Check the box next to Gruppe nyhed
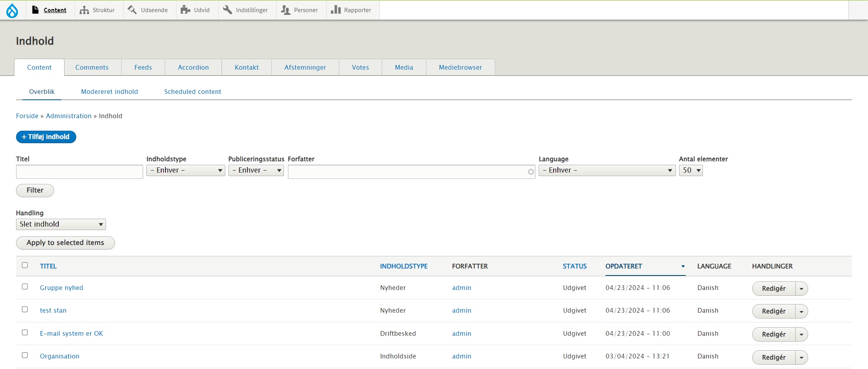This screenshot has height=369, width=868. (x=25, y=287)
